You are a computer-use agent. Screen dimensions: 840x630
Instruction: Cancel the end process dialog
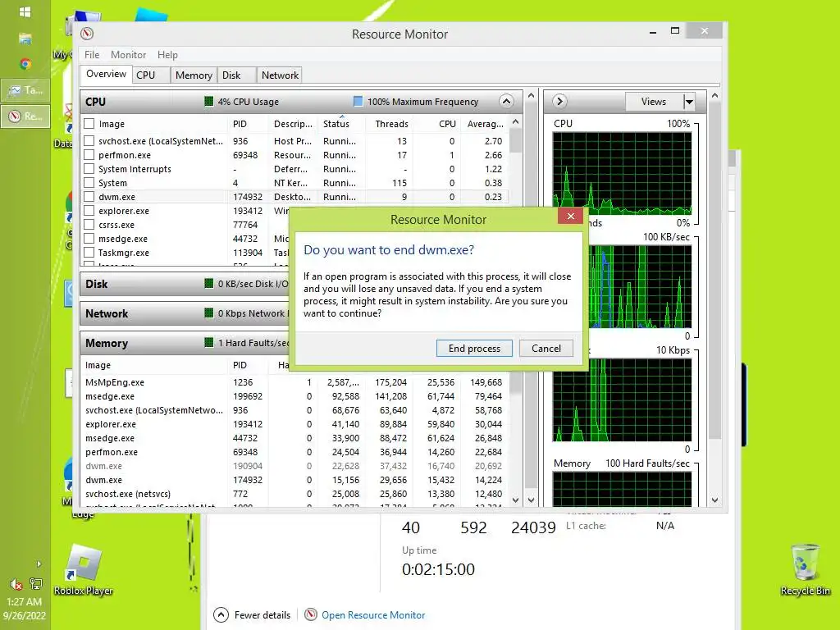point(546,348)
